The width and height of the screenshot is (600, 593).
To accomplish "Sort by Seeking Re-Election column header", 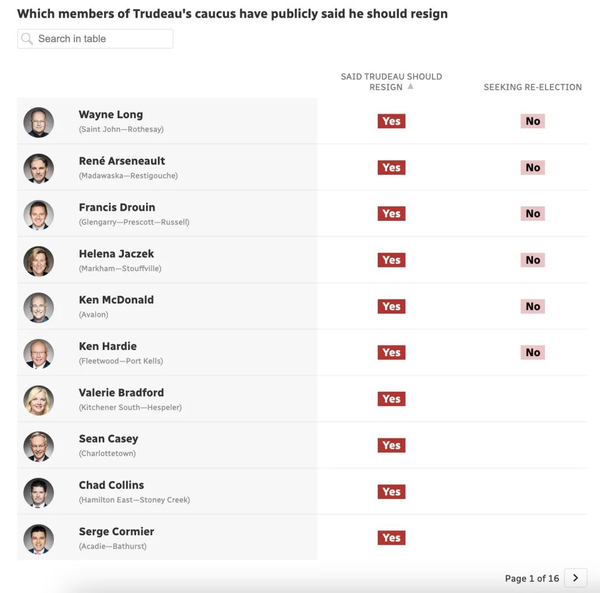I will pyautogui.click(x=533, y=87).
